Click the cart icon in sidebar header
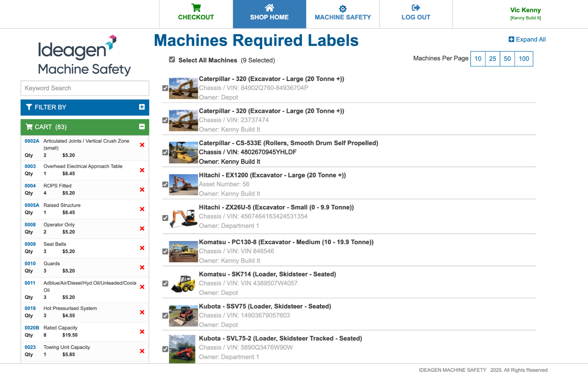 29,127
